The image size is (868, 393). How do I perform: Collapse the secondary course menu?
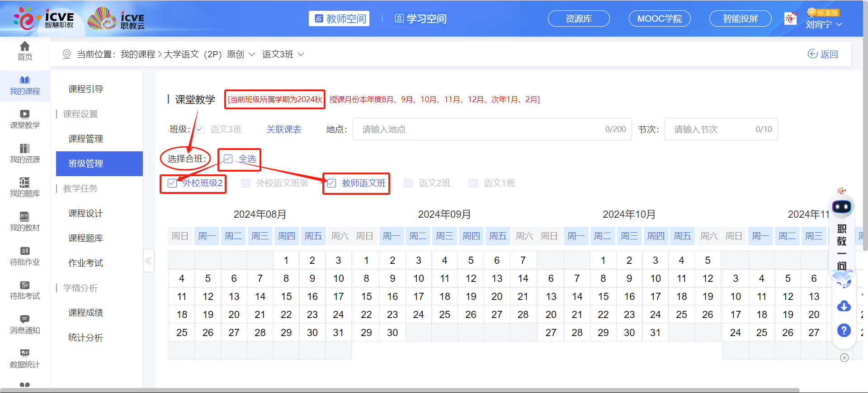pyautogui.click(x=149, y=261)
